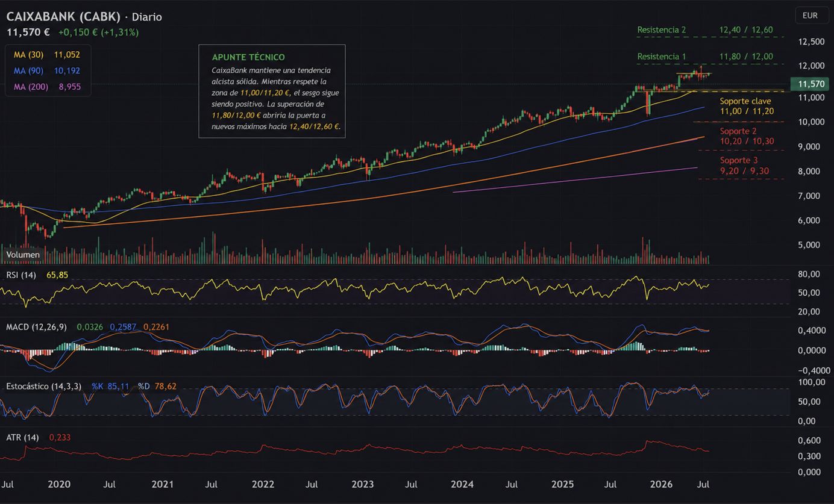Select the MACD (12,26,9) indicator label
This screenshot has width=834, height=504.
point(36,327)
